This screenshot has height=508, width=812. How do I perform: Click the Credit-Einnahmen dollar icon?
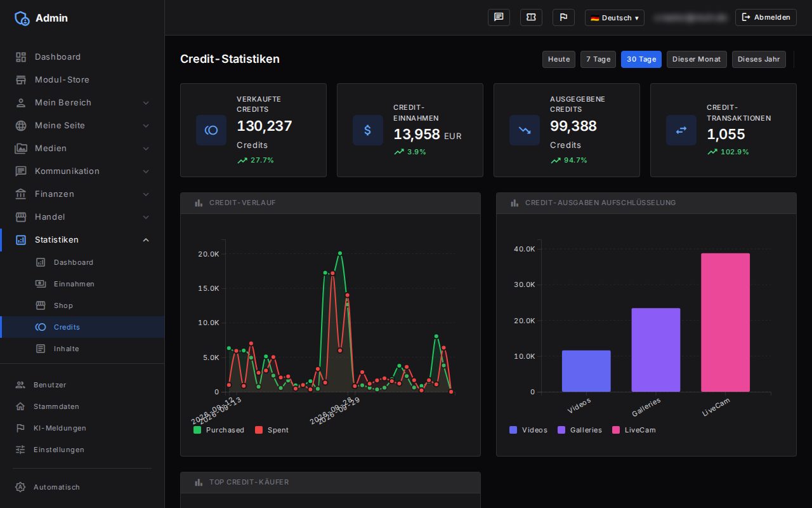pos(368,130)
